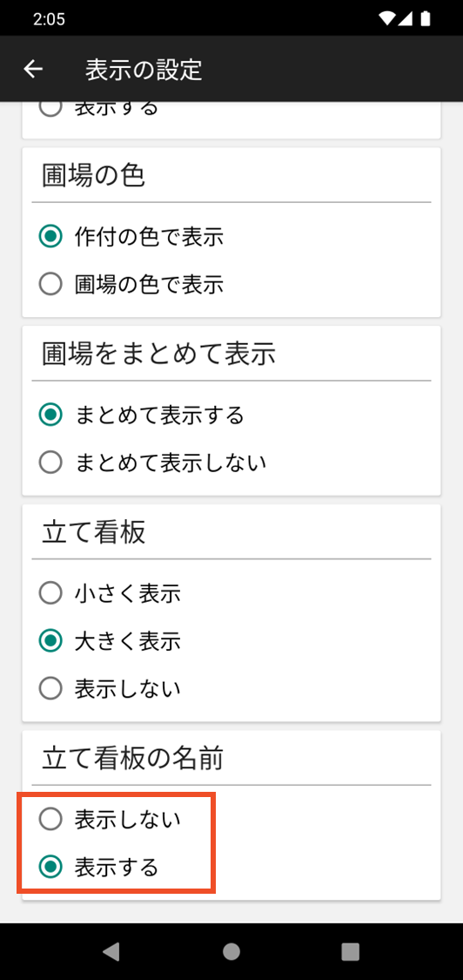
Task: Tap the Wi-Fi status icon
Action: pos(386,19)
